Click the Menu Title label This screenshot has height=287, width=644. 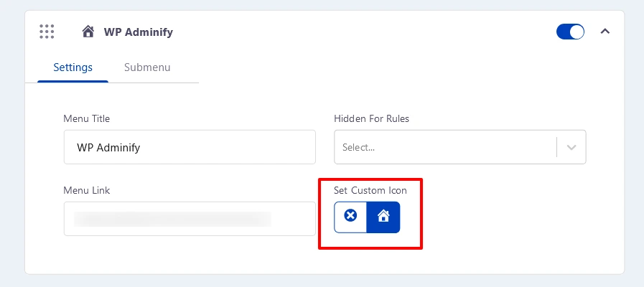[87, 118]
